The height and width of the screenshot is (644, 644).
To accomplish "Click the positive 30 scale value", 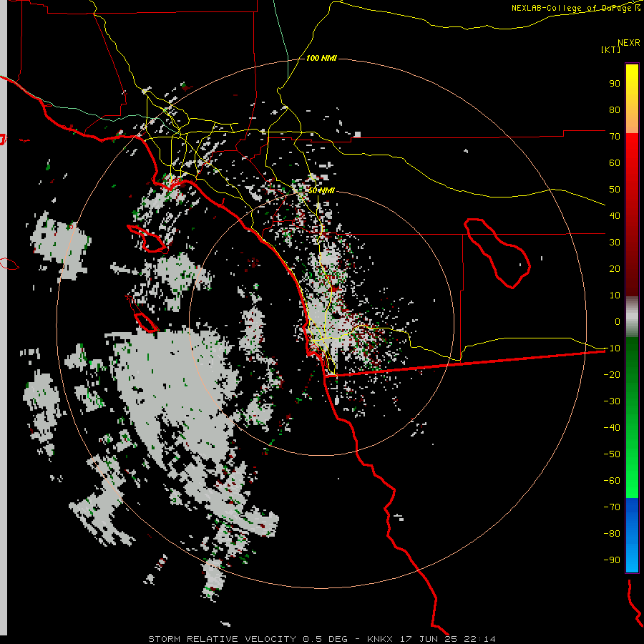I will pos(615,243).
